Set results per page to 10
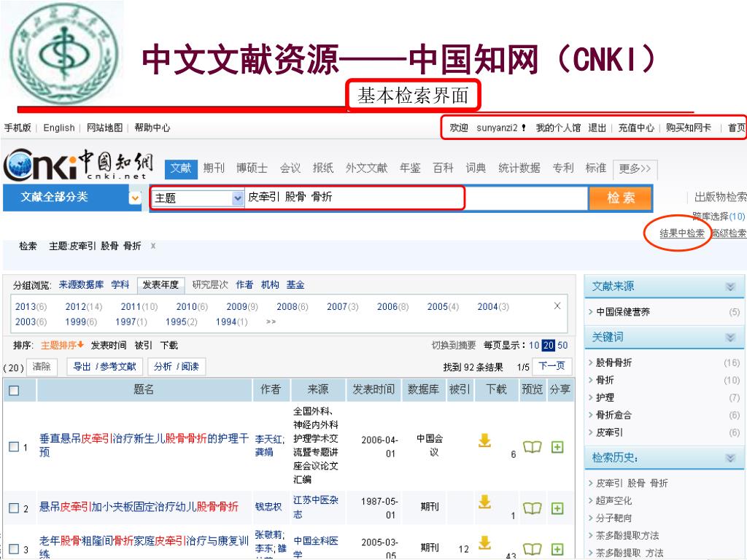747x560 pixels. 534,345
